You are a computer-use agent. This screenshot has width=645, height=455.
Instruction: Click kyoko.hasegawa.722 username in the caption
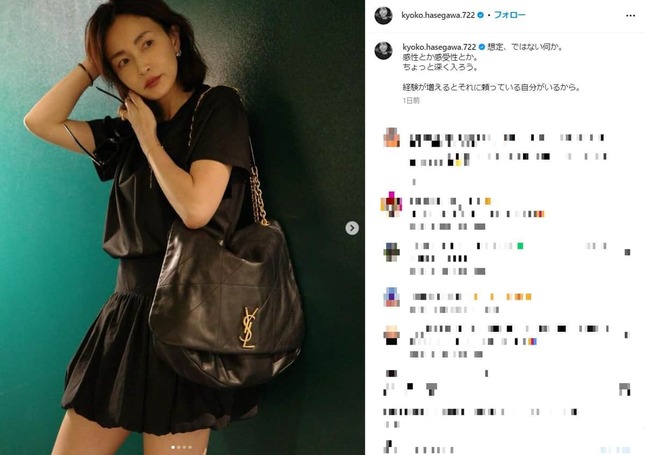click(439, 47)
